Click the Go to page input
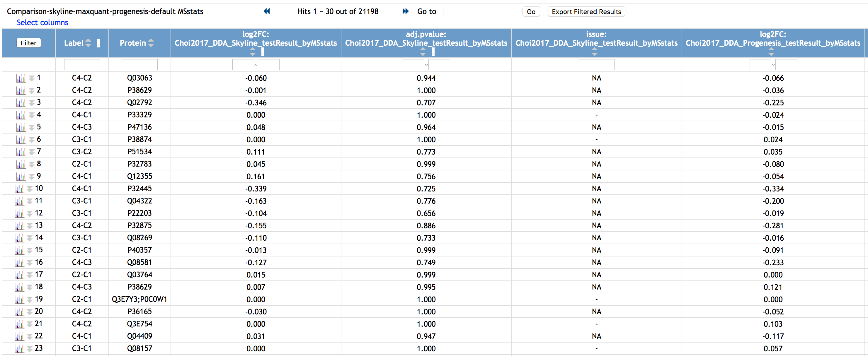This screenshot has width=868, height=356. click(481, 12)
